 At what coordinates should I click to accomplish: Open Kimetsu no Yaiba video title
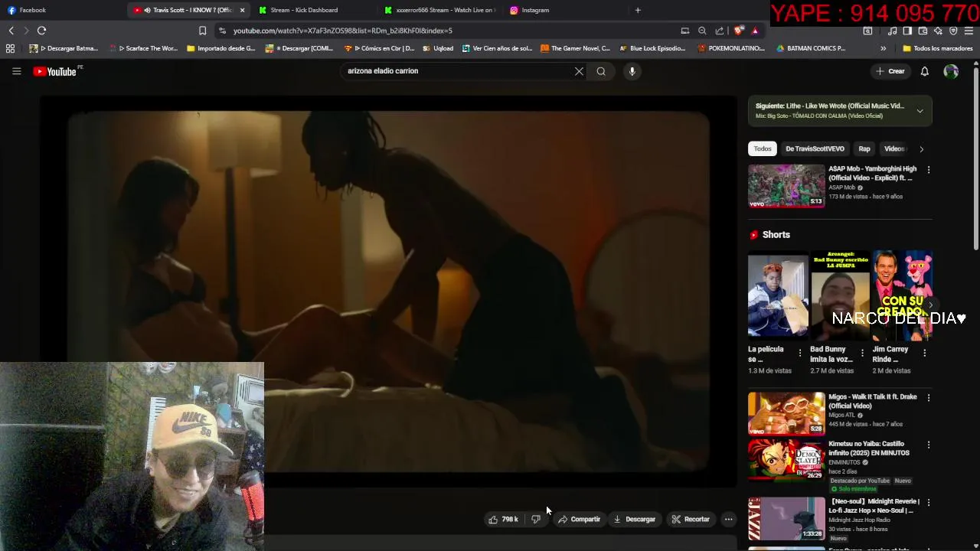pos(869,448)
